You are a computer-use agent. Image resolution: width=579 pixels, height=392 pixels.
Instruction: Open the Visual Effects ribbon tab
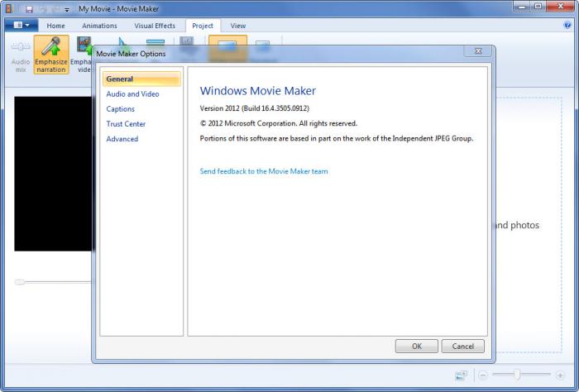coord(155,26)
